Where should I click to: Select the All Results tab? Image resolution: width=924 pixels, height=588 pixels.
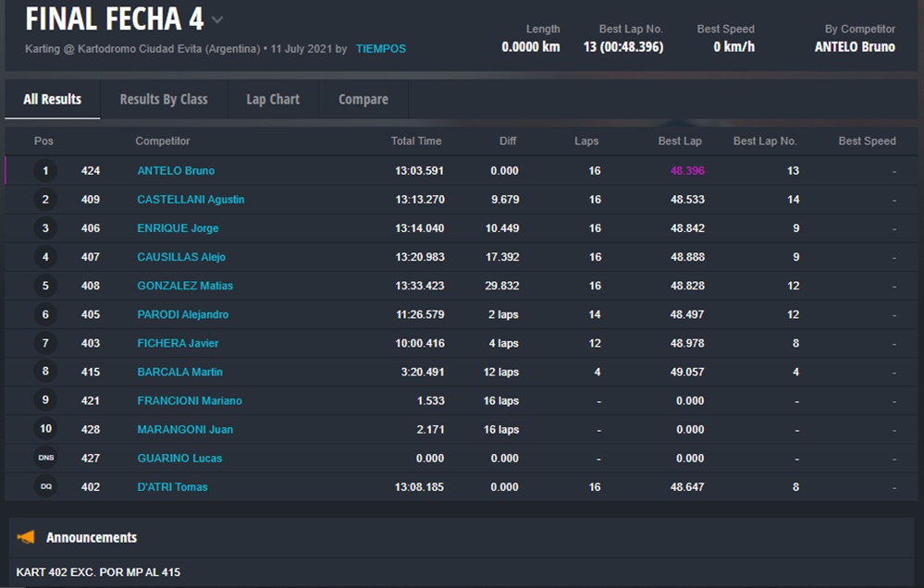coord(53,99)
